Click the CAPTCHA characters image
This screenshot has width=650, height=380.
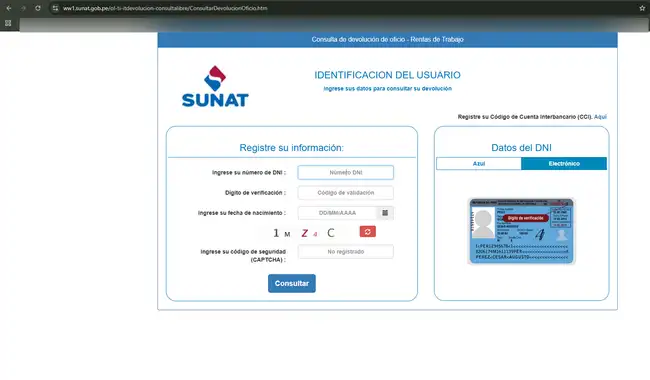[304, 233]
